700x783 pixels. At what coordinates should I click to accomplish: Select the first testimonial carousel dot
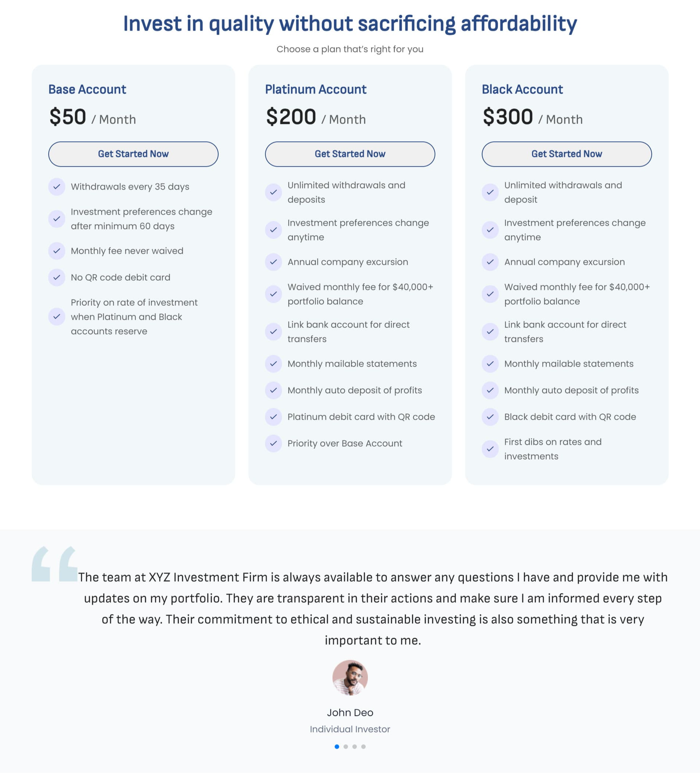(x=337, y=746)
